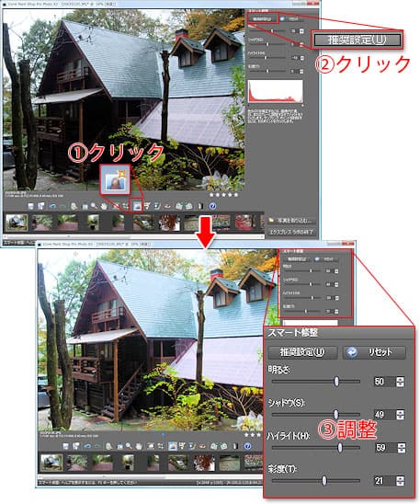Click the 明るさ slider handle in the enlarged panel
420x504 pixels.
tap(336, 382)
